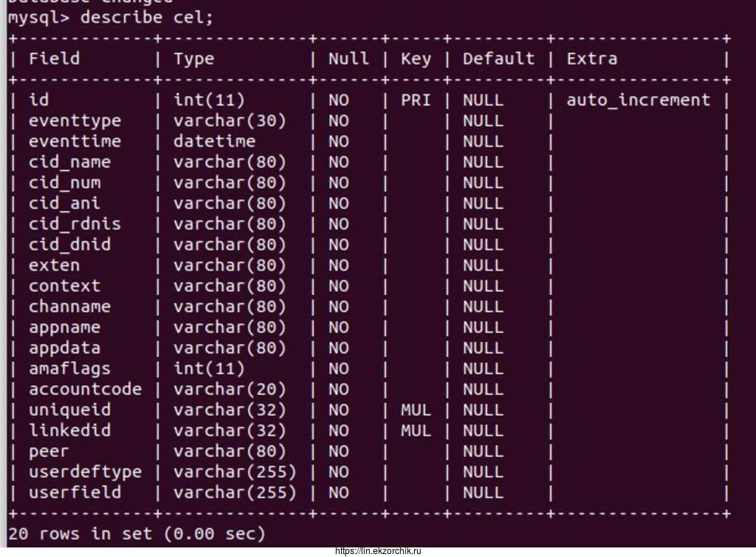Image resolution: width=756 pixels, height=557 pixels.
Task: Click the 'amaflags' field name
Action: [69, 369]
